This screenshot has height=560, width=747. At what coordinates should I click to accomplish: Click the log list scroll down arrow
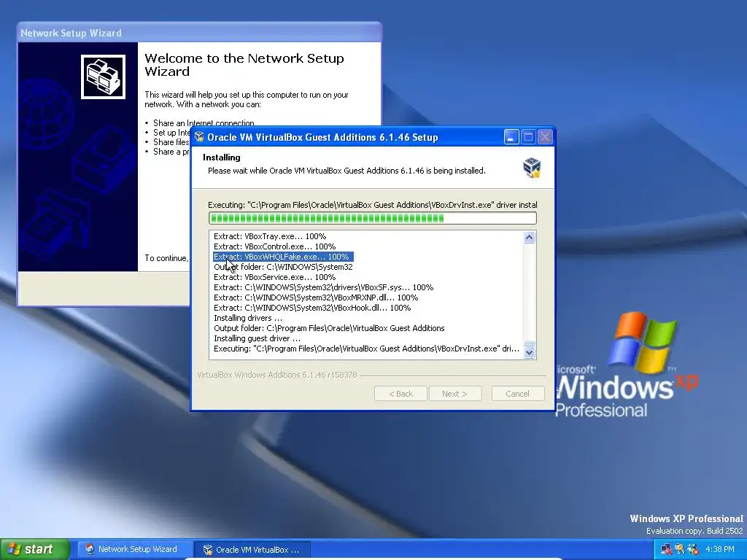pos(530,352)
